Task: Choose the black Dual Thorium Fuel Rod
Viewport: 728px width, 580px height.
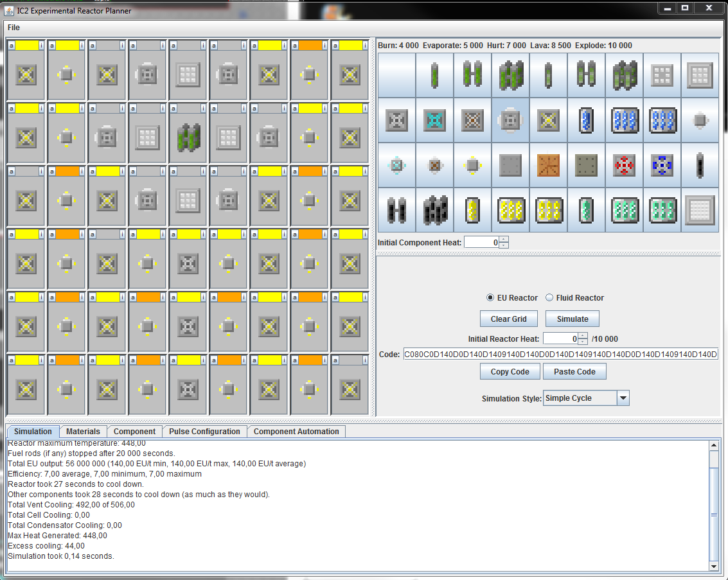Action: pyautogui.click(x=397, y=210)
